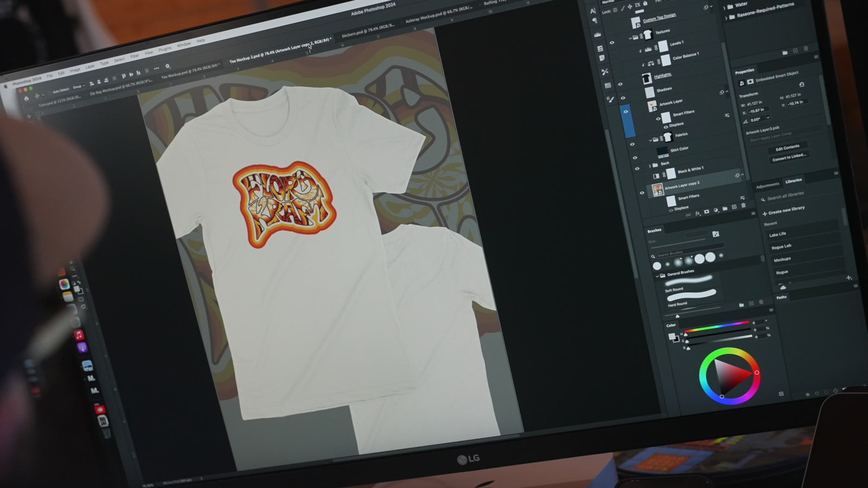Click the options bar gear settings icon

[168, 67]
